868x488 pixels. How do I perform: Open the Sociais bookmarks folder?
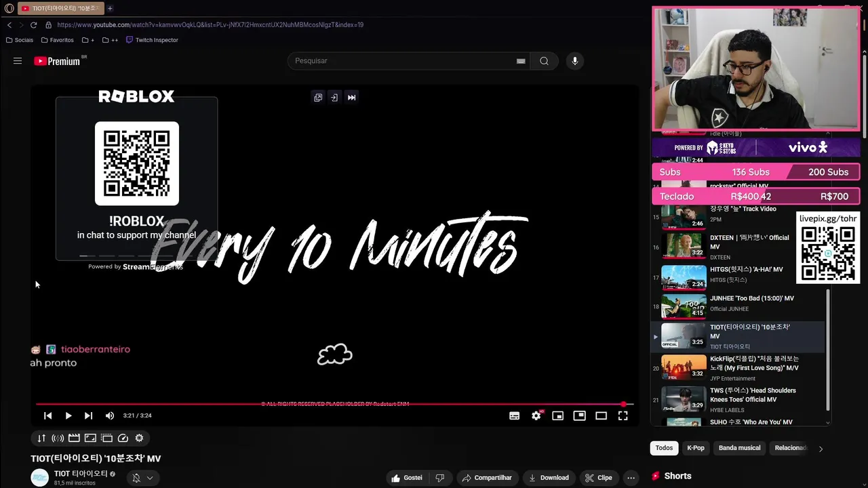point(20,40)
